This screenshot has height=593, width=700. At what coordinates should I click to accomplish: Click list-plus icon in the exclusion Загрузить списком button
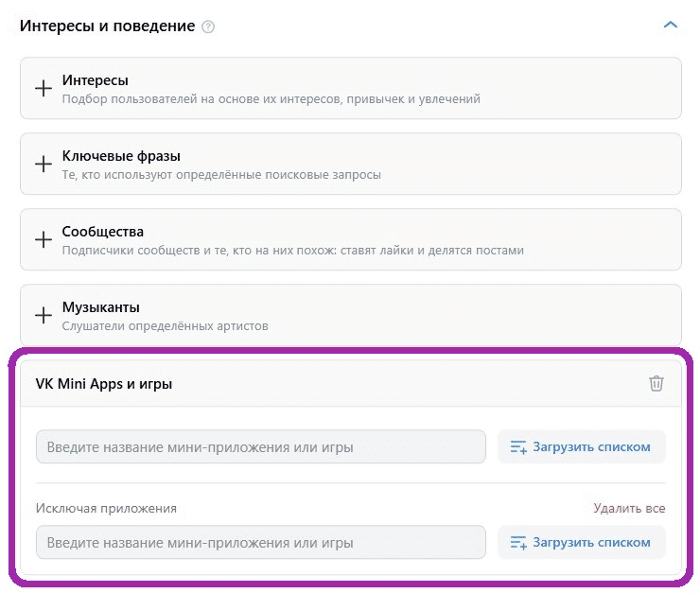tap(517, 543)
